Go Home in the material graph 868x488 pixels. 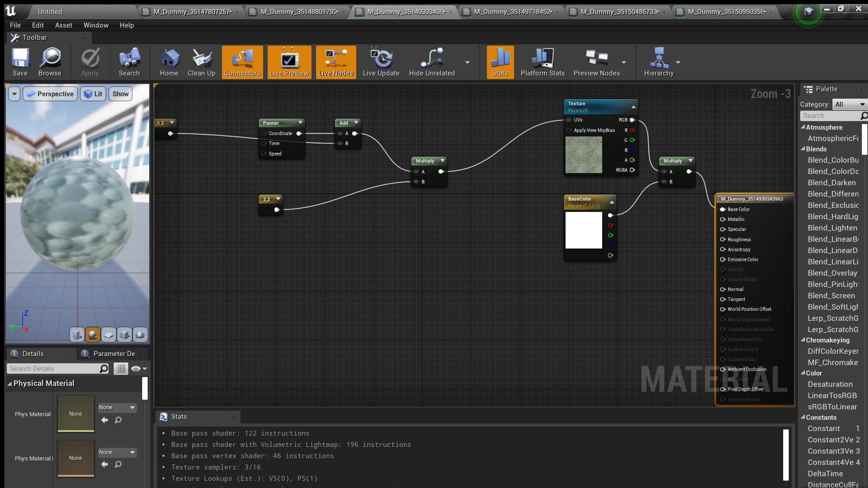tap(169, 62)
